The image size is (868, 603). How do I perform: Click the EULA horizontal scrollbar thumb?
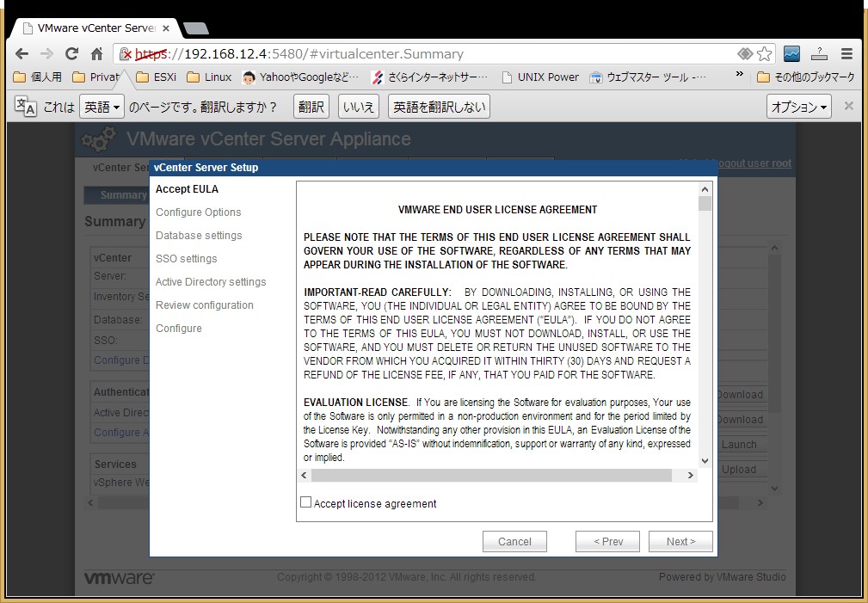click(491, 475)
